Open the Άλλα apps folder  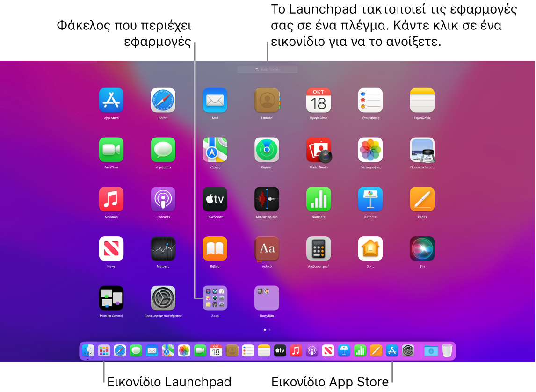(215, 298)
